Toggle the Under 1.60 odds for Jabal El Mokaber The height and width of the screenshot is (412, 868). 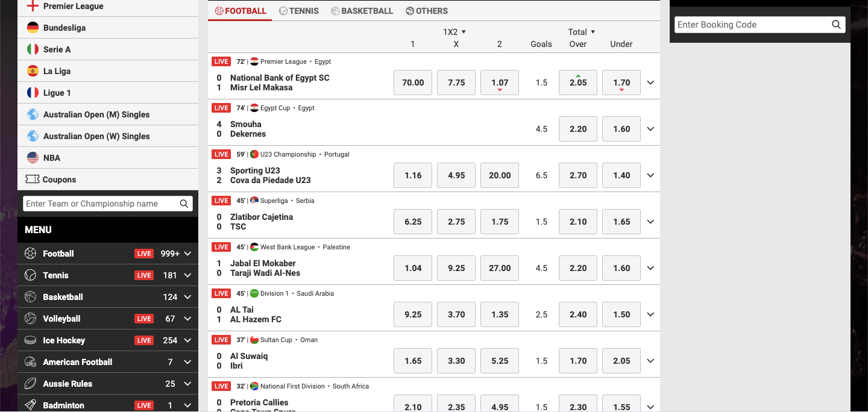coord(621,267)
